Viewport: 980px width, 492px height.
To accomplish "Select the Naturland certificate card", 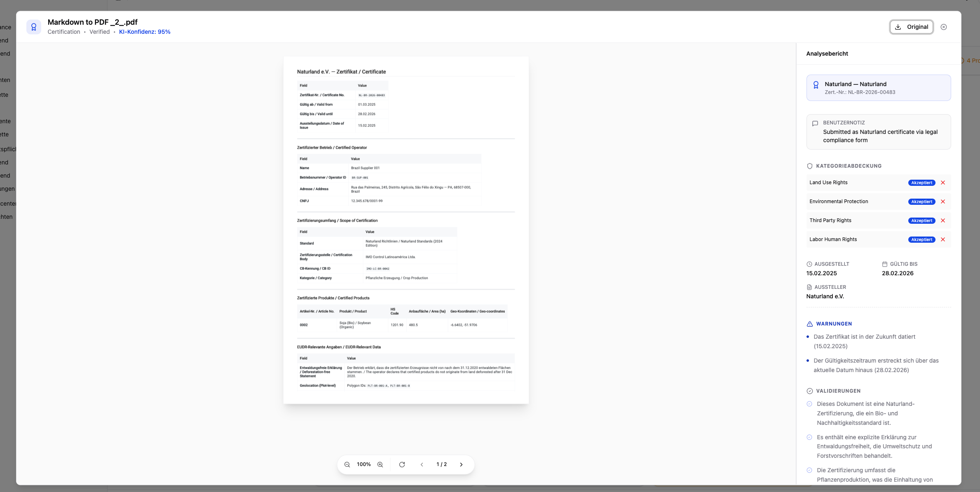I will [x=878, y=88].
